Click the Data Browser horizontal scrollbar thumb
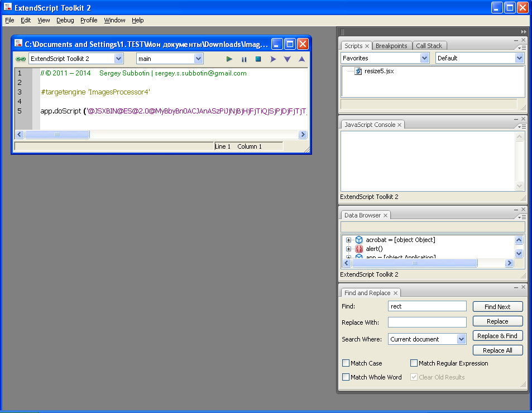 point(415,263)
